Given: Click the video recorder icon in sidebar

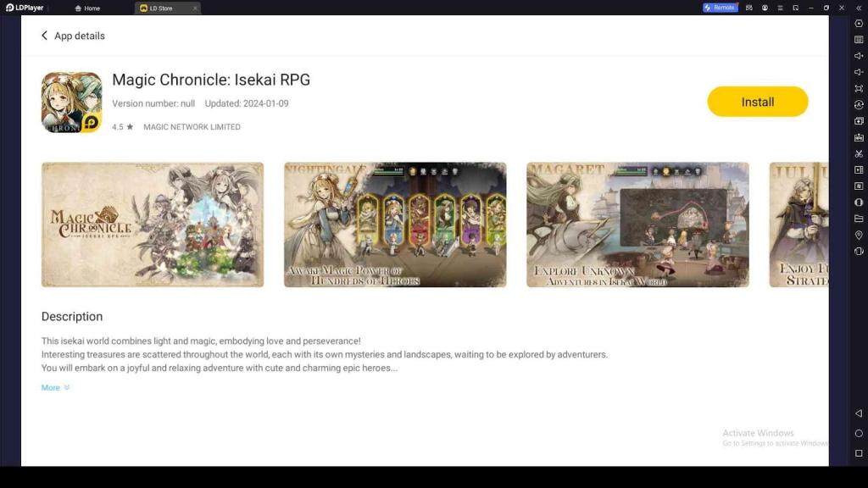Looking at the screenshot, I should pos(859,169).
